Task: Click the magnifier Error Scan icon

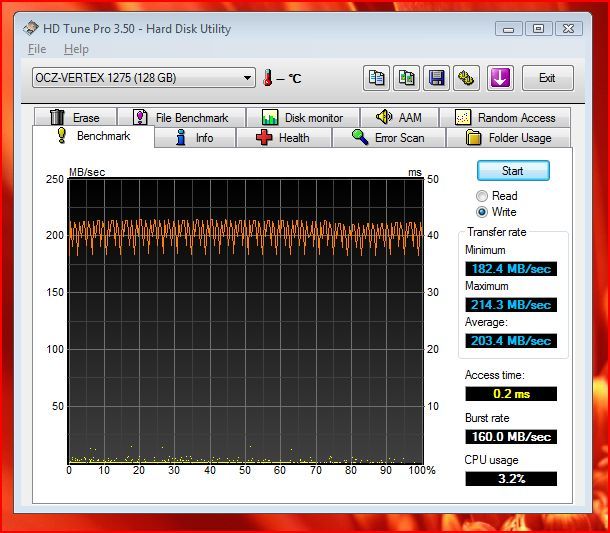Action: [360, 137]
